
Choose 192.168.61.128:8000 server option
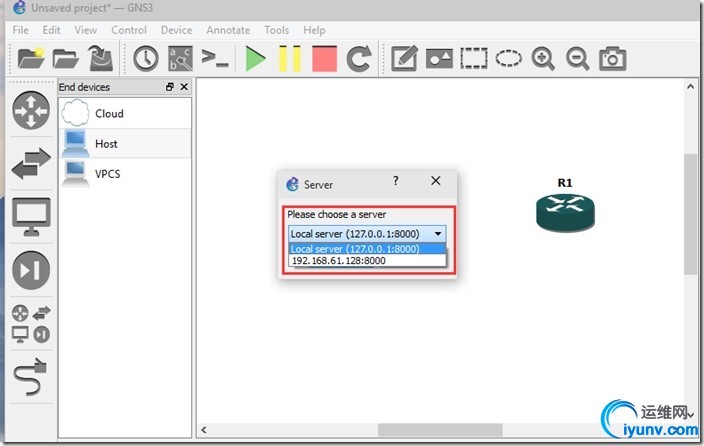coord(367,261)
